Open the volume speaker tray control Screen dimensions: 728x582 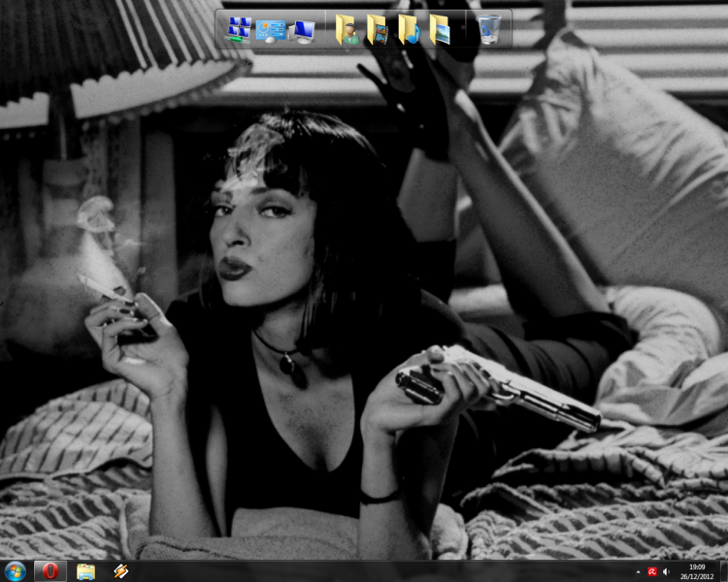666,571
